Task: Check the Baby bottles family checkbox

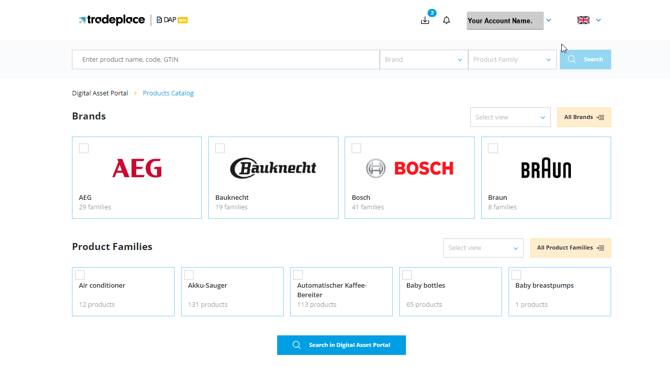Action: tap(407, 275)
